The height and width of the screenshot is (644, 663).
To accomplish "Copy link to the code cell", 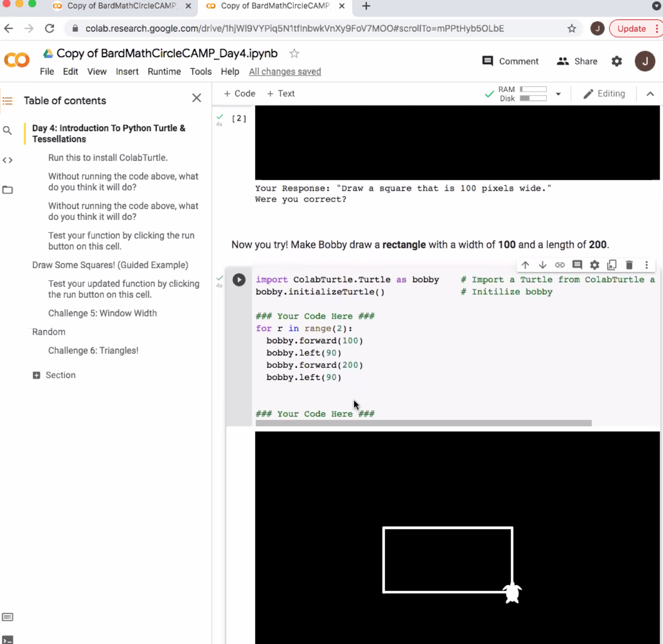I will pos(560,265).
